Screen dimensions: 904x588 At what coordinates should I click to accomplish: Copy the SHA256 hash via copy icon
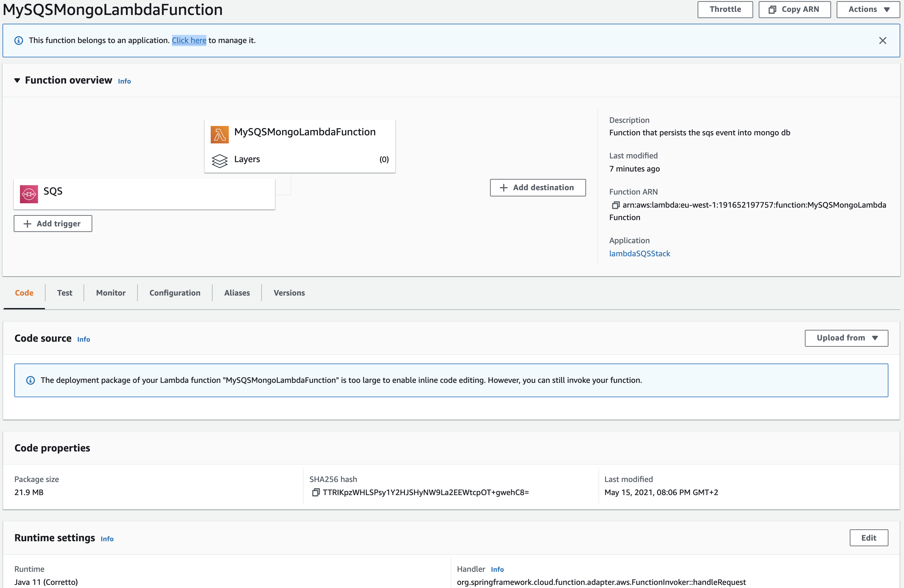tap(315, 492)
